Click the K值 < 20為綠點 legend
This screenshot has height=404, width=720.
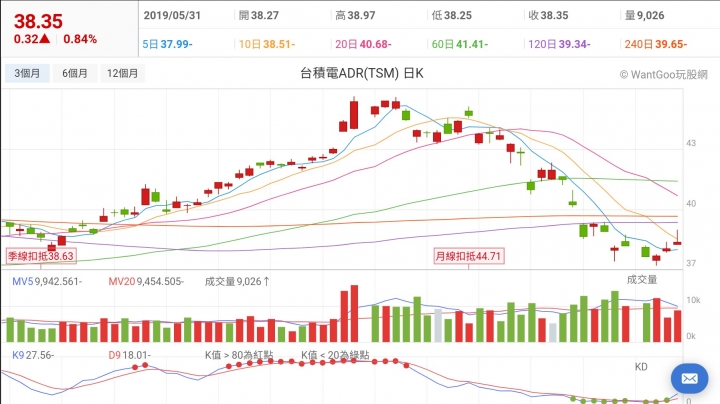[335, 355]
